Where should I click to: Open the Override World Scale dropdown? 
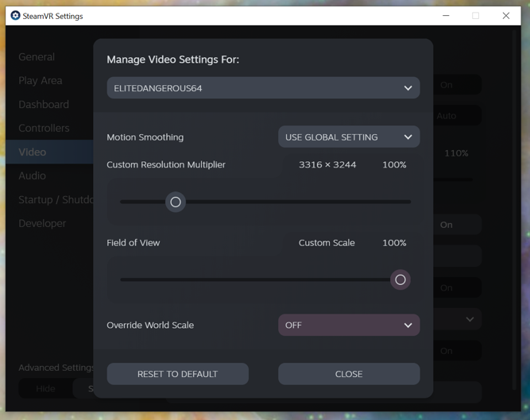pos(349,325)
